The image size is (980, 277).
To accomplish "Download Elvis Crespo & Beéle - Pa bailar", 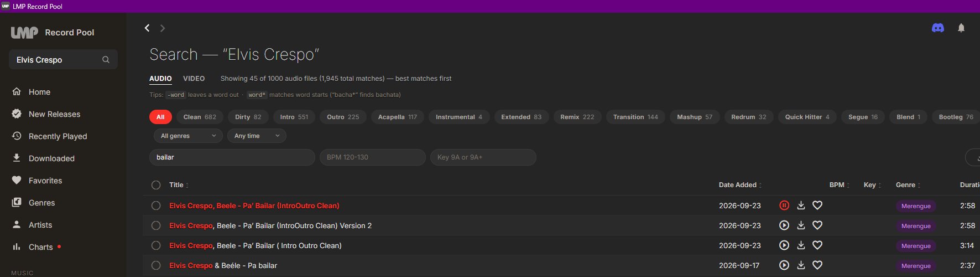I will (801, 265).
